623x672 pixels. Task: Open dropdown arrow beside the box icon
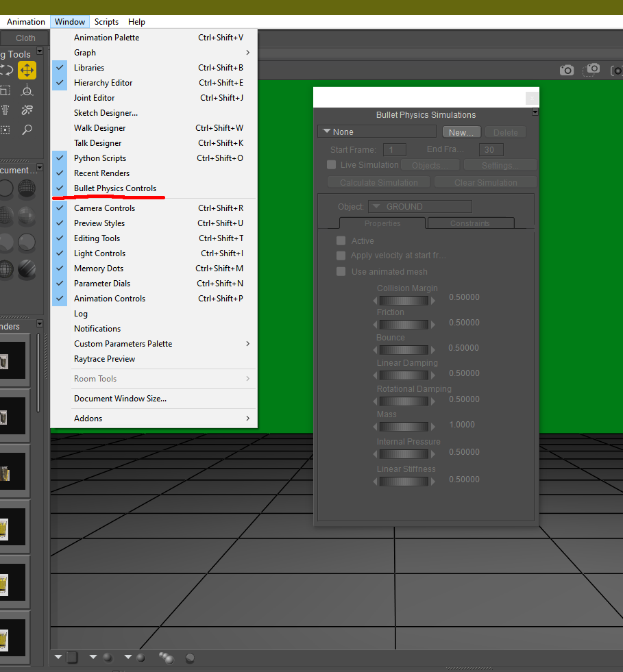[x=58, y=657]
